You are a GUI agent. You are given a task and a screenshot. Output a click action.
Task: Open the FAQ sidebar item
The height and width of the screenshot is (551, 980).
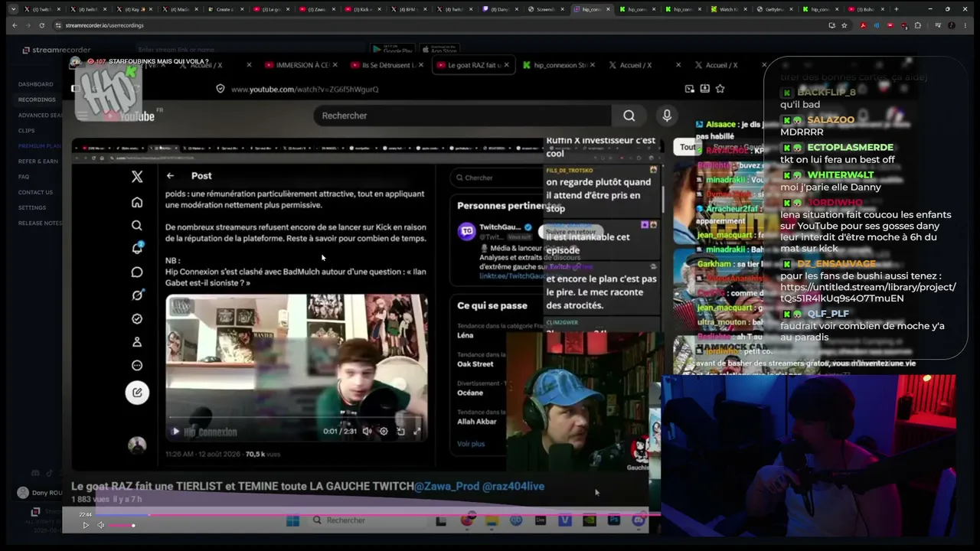tap(24, 177)
